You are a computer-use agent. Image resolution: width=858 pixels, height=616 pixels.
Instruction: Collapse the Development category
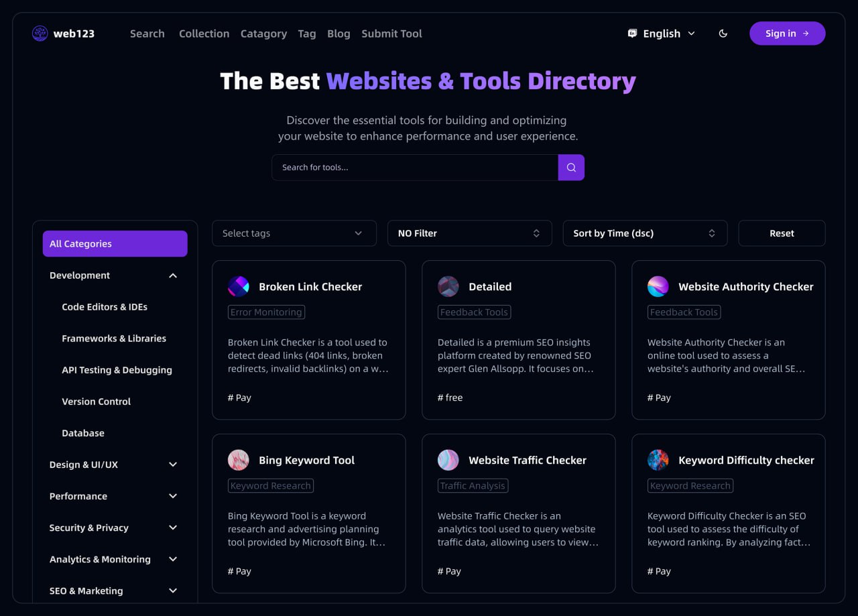pyautogui.click(x=173, y=275)
